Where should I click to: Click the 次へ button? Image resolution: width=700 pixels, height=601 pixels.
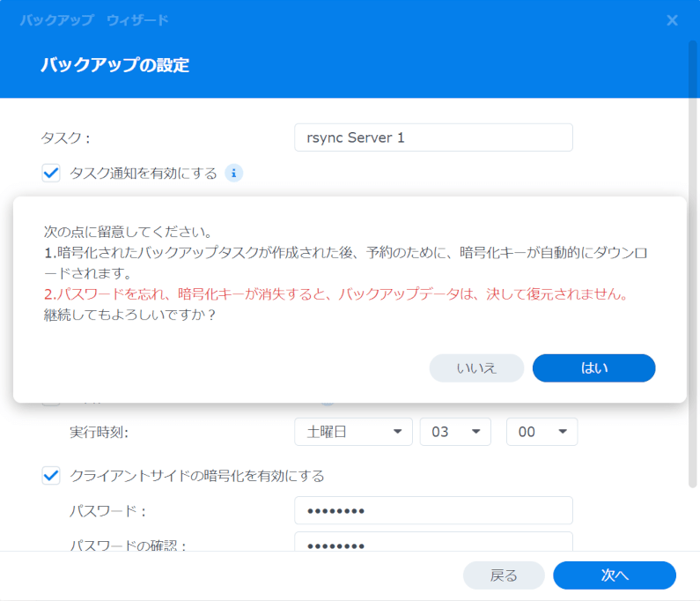pyautogui.click(x=615, y=575)
